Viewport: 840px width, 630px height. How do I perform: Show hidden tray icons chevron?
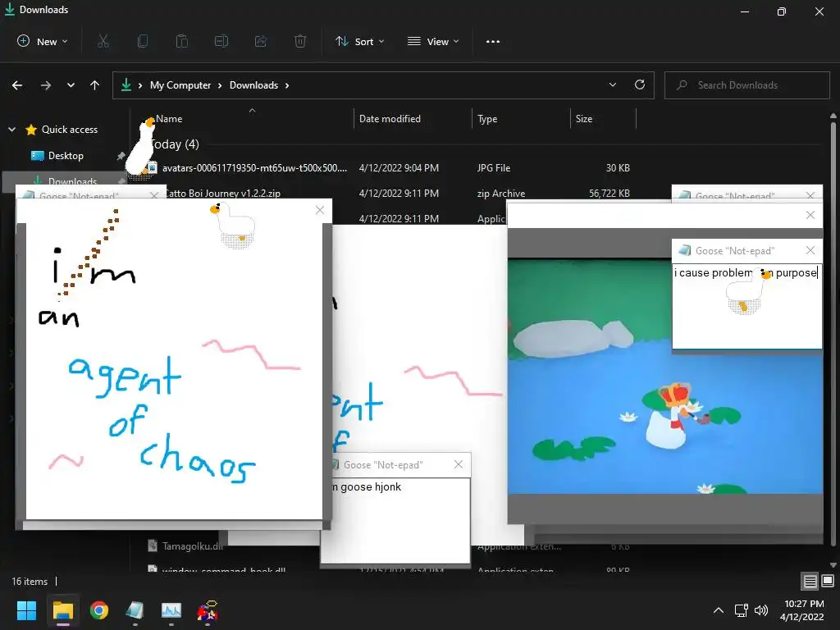(719, 610)
